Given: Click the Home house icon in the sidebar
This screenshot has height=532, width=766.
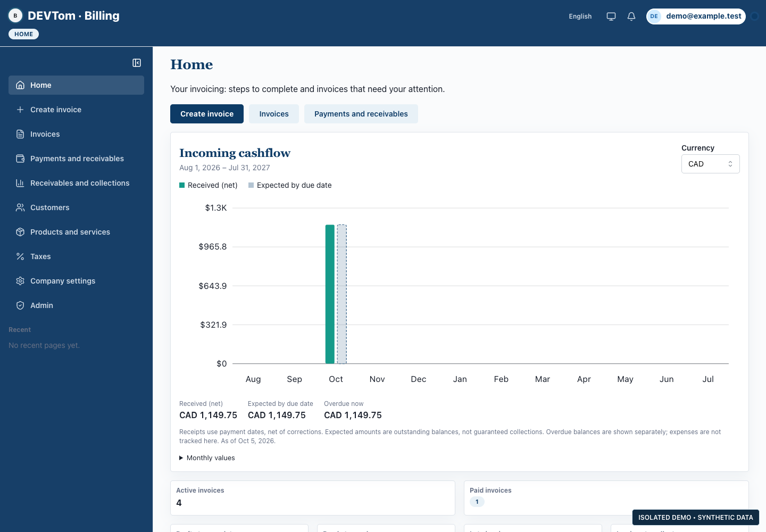Looking at the screenshot, I should point(20,85).
